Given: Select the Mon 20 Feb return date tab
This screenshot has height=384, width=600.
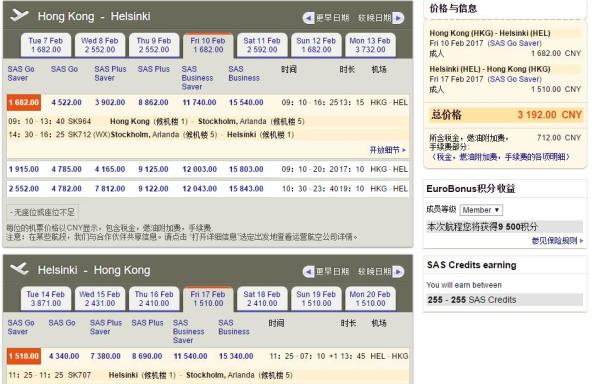Looking at the screenshot, I should 370,299.
